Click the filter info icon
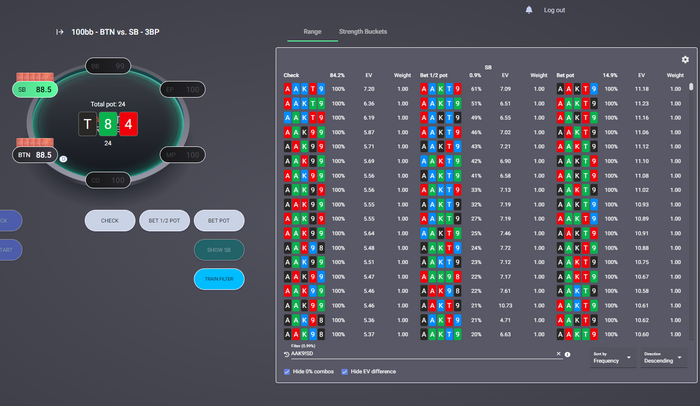 point(567,354)
